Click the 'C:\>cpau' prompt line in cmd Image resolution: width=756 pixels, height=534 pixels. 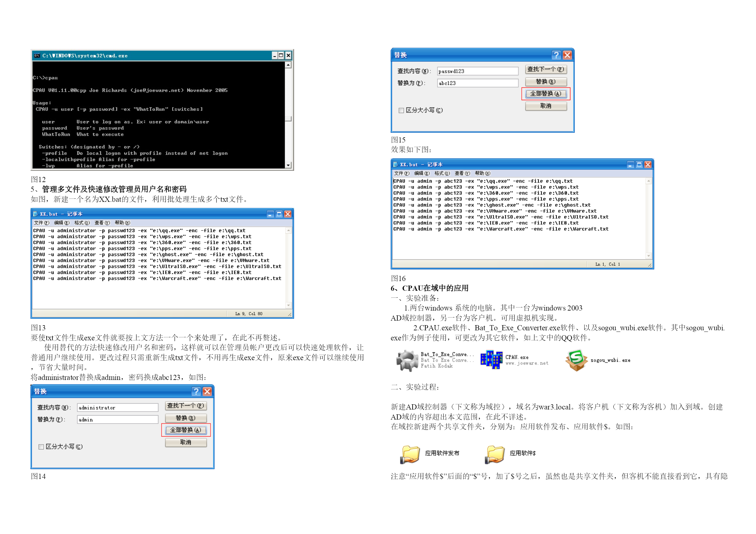pyautogui.click(x=45, y=78)
